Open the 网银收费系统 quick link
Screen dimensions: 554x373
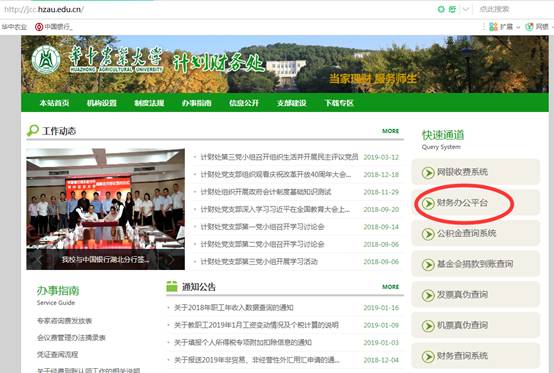click(476, 172)
